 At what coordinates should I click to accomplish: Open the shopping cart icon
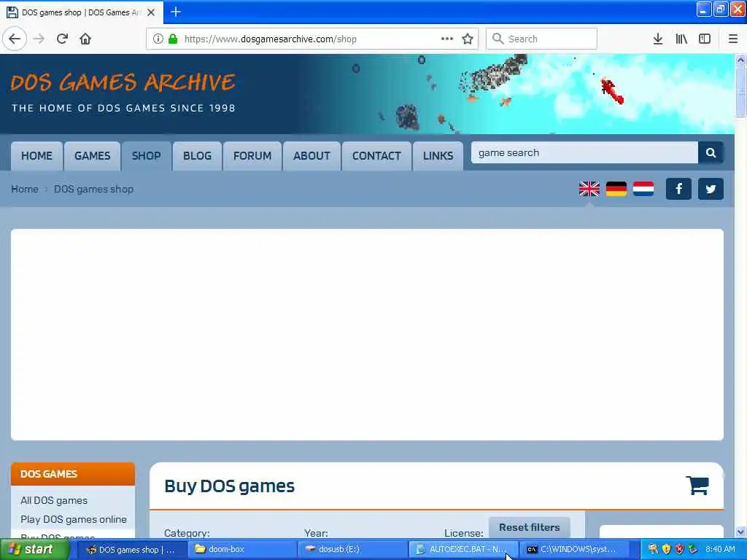(x=697, y=486)
